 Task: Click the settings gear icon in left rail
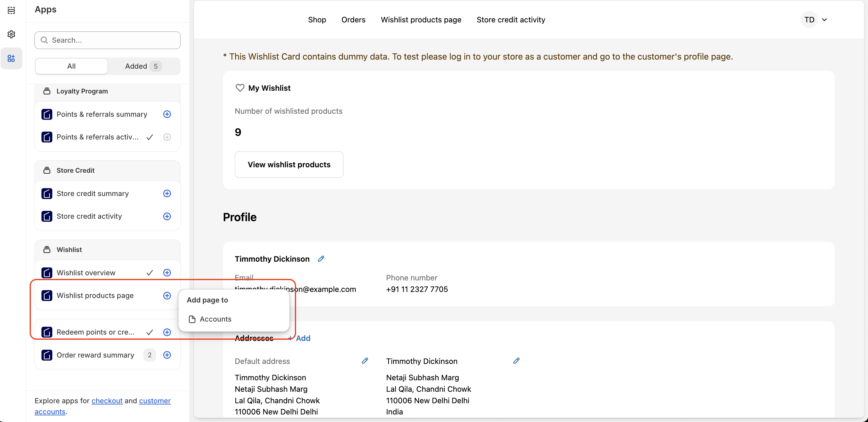tap(11, 34)
